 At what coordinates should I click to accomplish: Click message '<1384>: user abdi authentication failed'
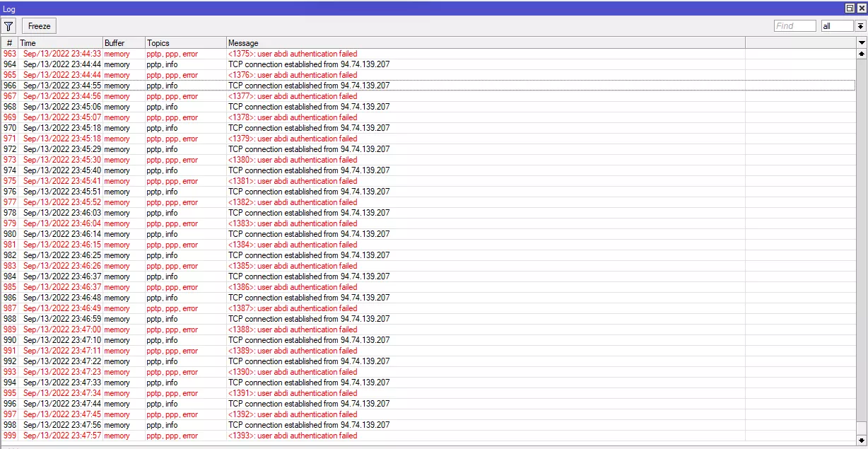click(x=293, y=245)
